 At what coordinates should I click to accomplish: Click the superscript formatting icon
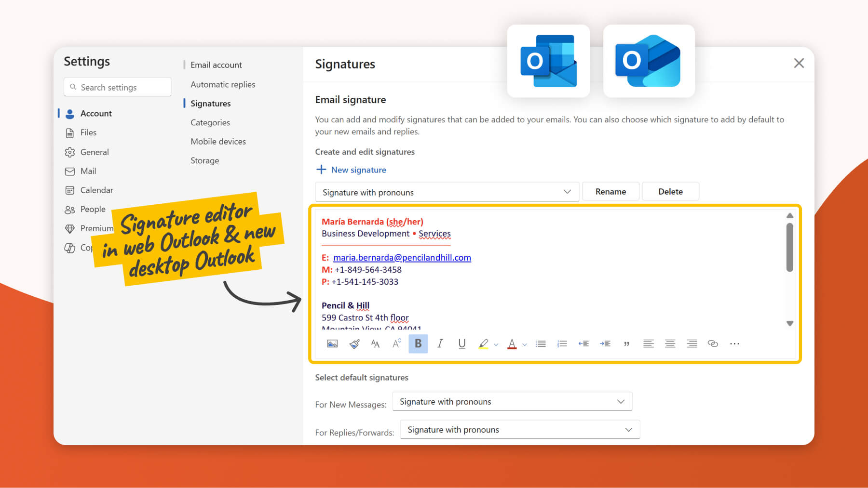click(397, 343)
